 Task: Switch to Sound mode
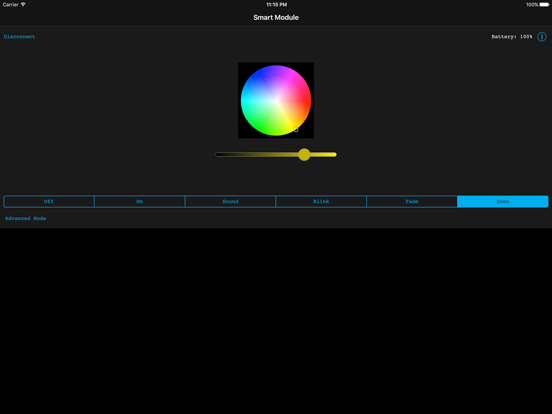point(230,201)
